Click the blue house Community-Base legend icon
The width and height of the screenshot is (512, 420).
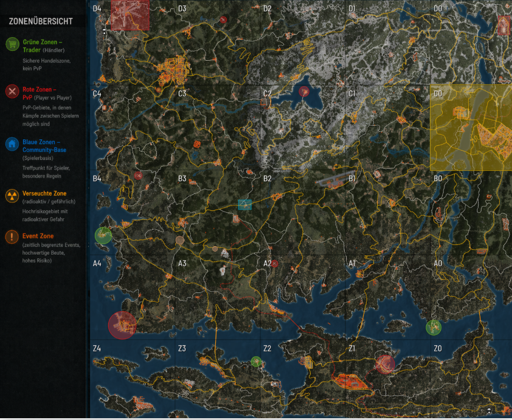tap(12, 143)
